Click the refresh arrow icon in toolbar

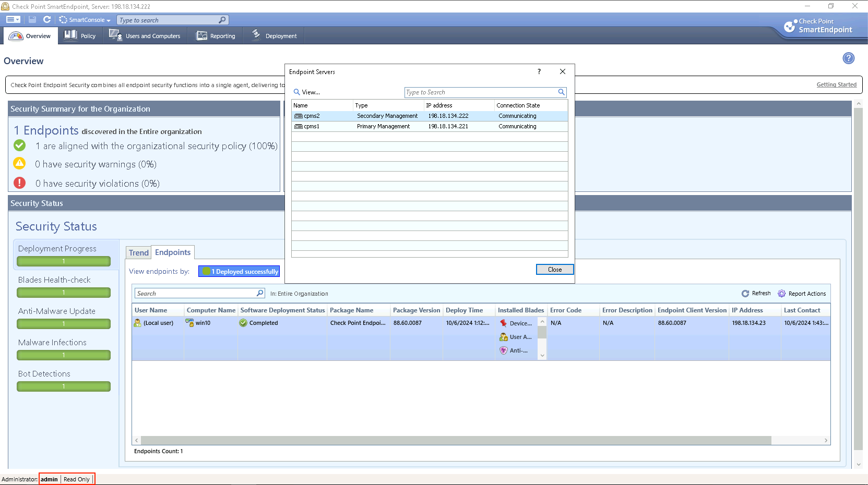47,20
